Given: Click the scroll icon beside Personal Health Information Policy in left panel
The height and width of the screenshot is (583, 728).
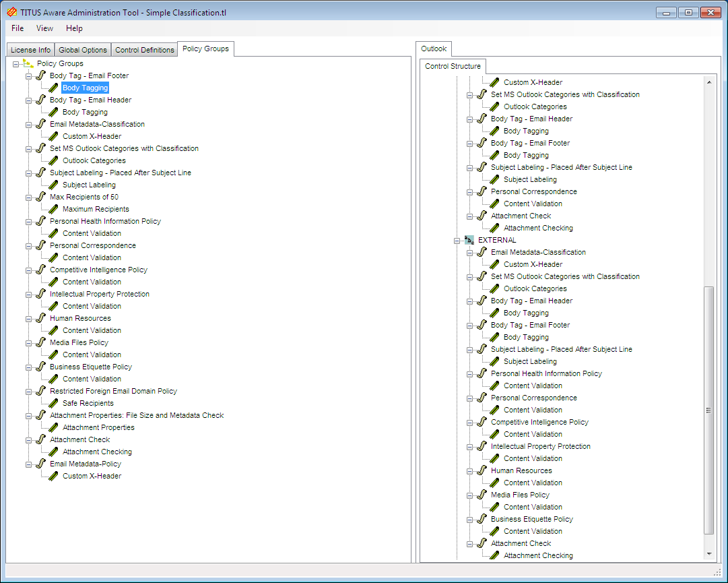Looking at the screenshot, I should tap(41, 220).
